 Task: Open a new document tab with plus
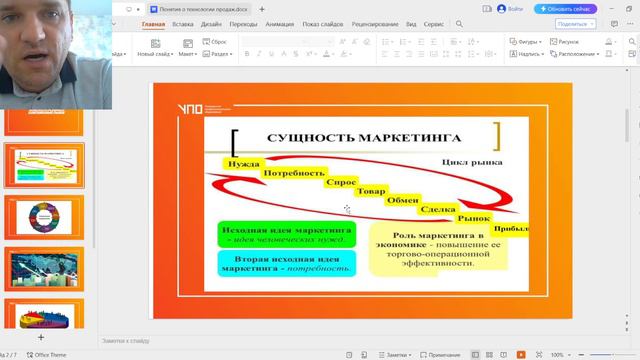point(262,9)
